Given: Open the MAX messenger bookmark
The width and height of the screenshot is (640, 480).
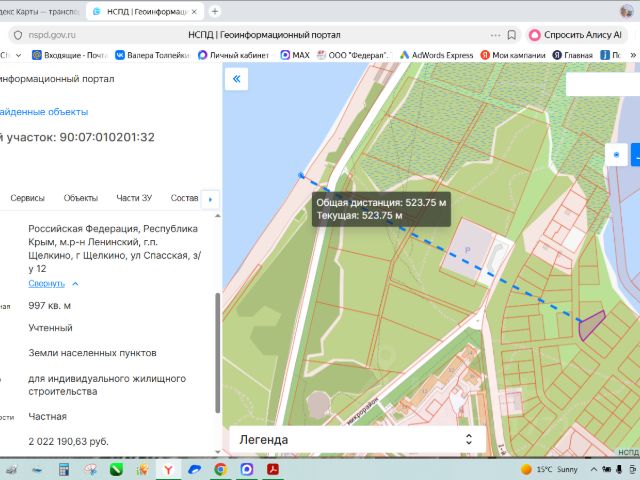Looking at the screenshot, I should [x=295, y=55].
